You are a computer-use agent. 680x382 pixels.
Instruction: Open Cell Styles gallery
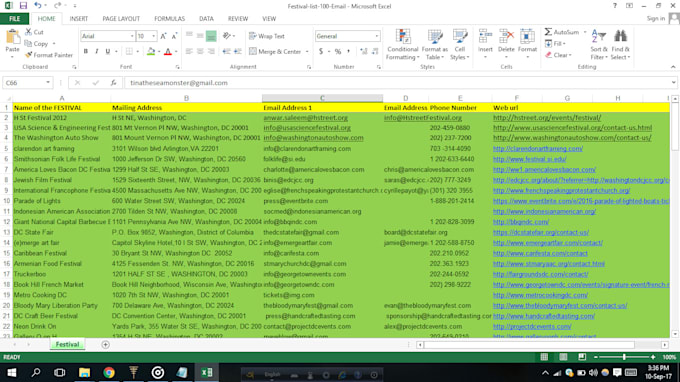coord(460,45)
